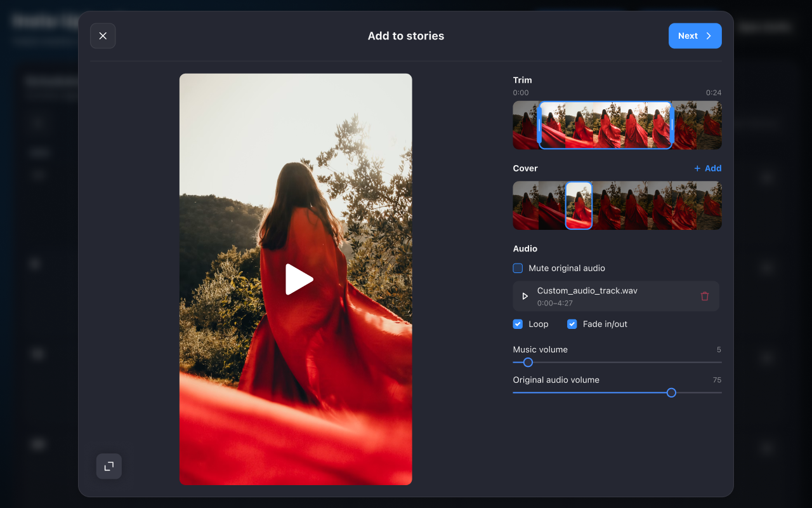Select the highlighted cover frame thumbnail
Screen dimensions: 812x508
[x=579, y=205]
